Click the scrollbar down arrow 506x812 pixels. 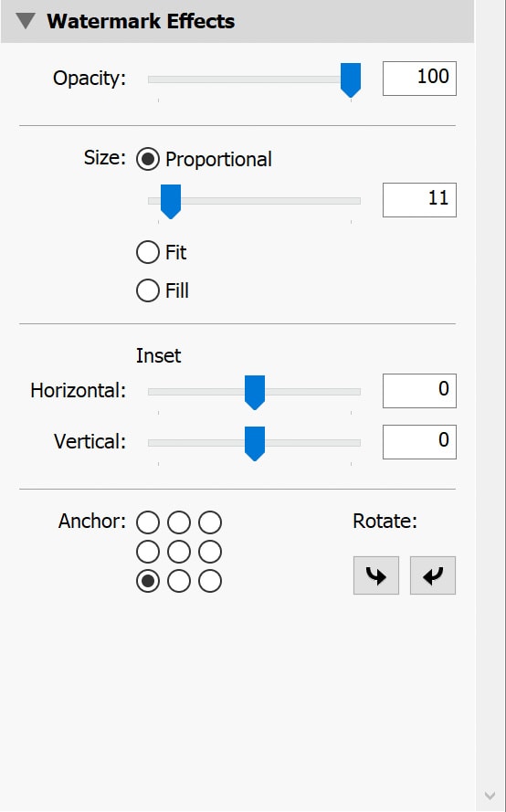490,796
